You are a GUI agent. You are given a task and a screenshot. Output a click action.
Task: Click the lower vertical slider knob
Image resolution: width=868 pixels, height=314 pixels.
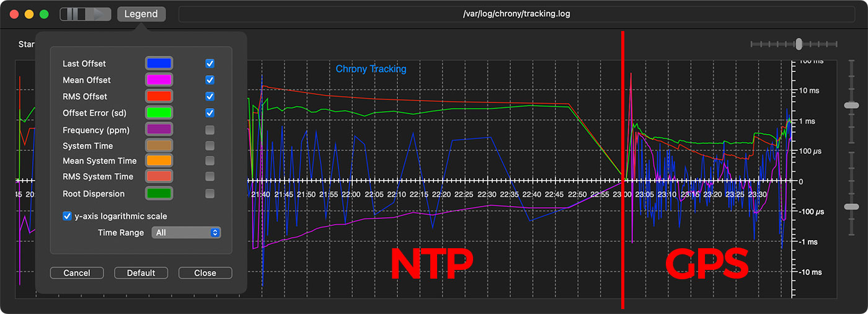click(852, 207)
